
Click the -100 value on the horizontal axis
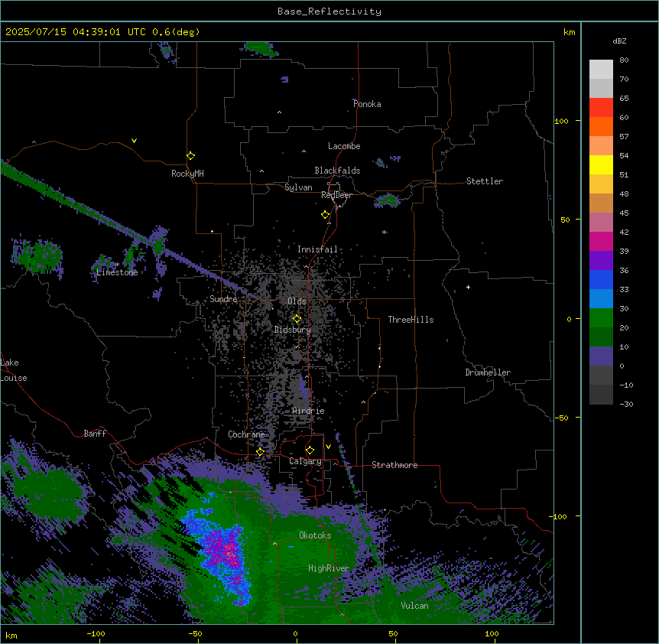[x=96, y=633]
